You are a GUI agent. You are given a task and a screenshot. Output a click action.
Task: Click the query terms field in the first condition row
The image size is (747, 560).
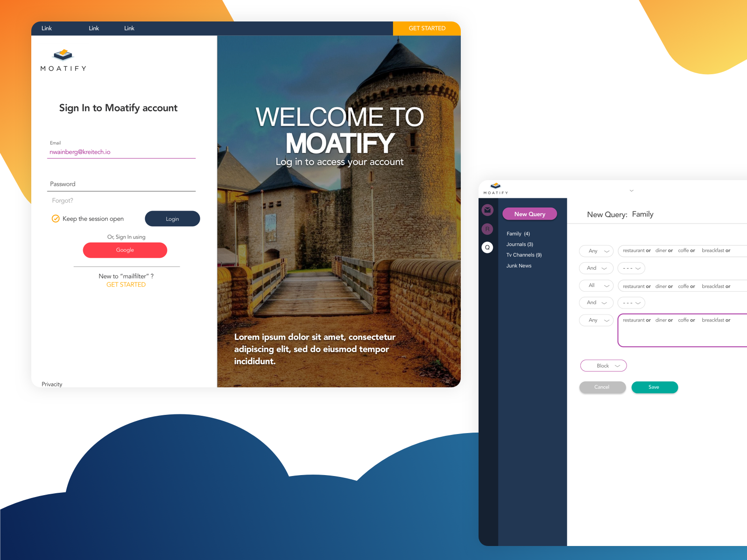(683, 251)
